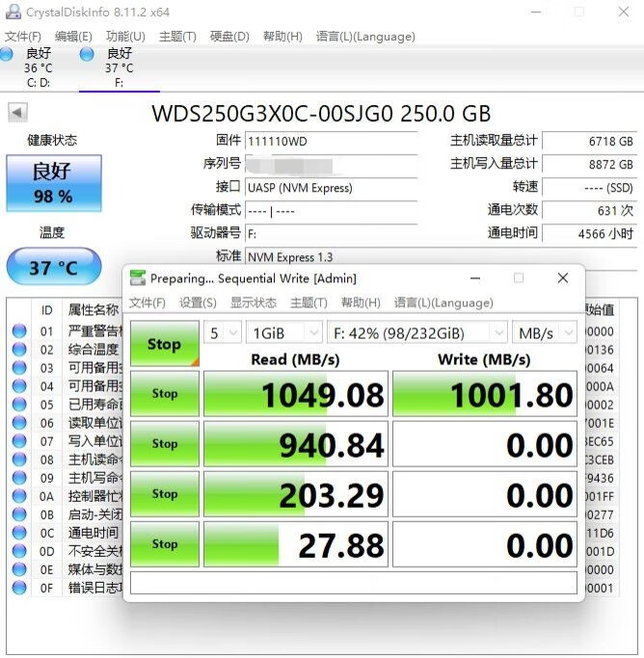The height and width of the screenshot is (658, 644).
Task: Click the status orb for attribute 07
Action: coord(19,441)
